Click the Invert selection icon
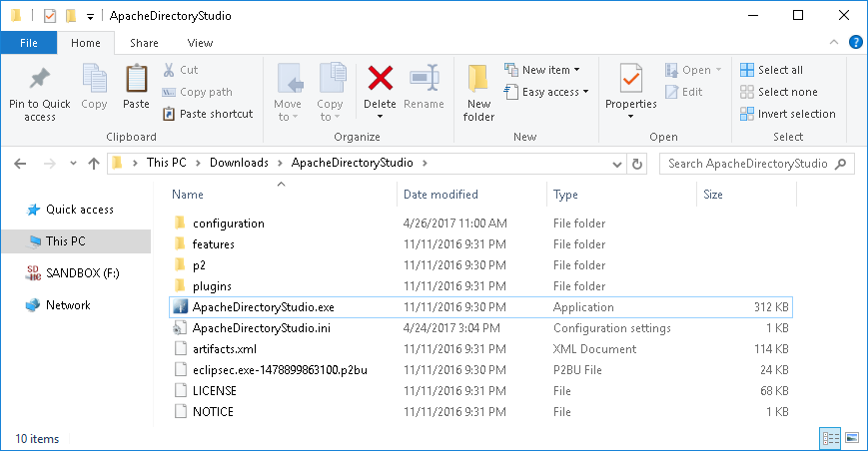Image resolution: width=868 pixels, height=451 pixels. pyautogui.click(x=747, y=114)
